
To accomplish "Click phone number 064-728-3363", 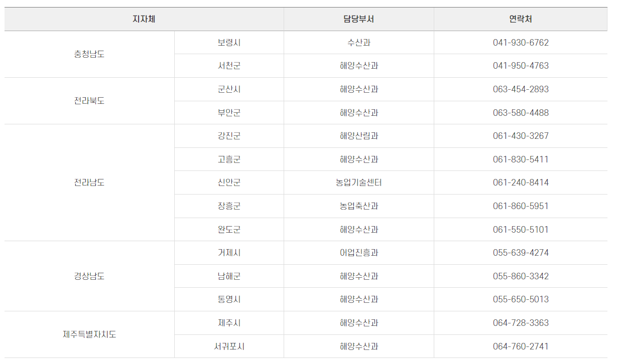I will tap(521, 323).
